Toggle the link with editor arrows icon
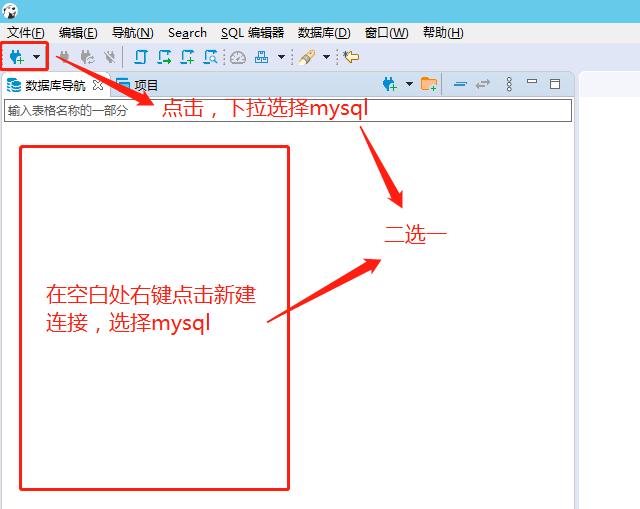Viewport: 640px width, 509px height. tap(483, 84)
